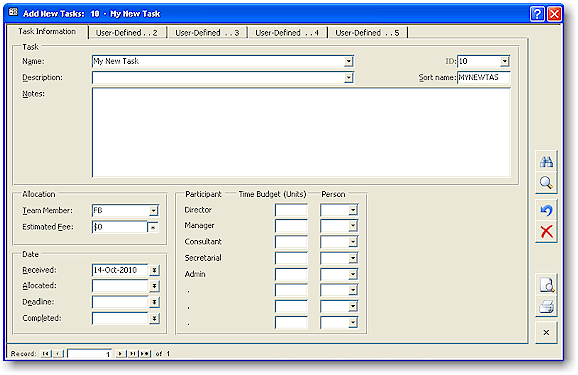Open the Deadline date picker
Screen dimensions: 578x375
(x=154, y=302)
